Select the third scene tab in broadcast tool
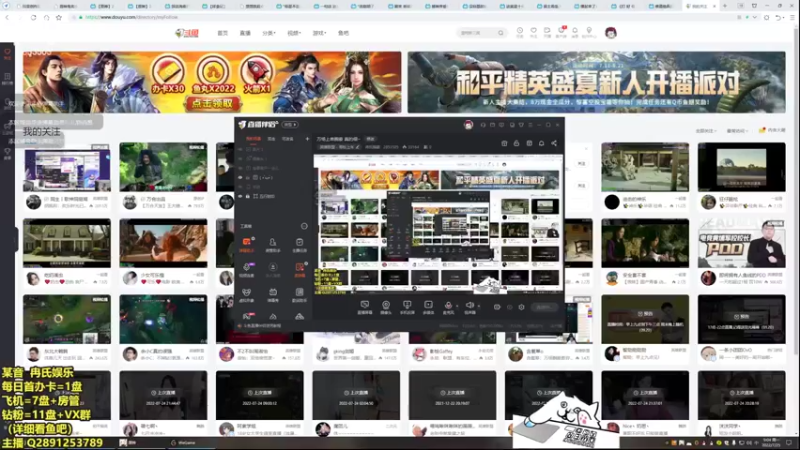 click(288, 139)
